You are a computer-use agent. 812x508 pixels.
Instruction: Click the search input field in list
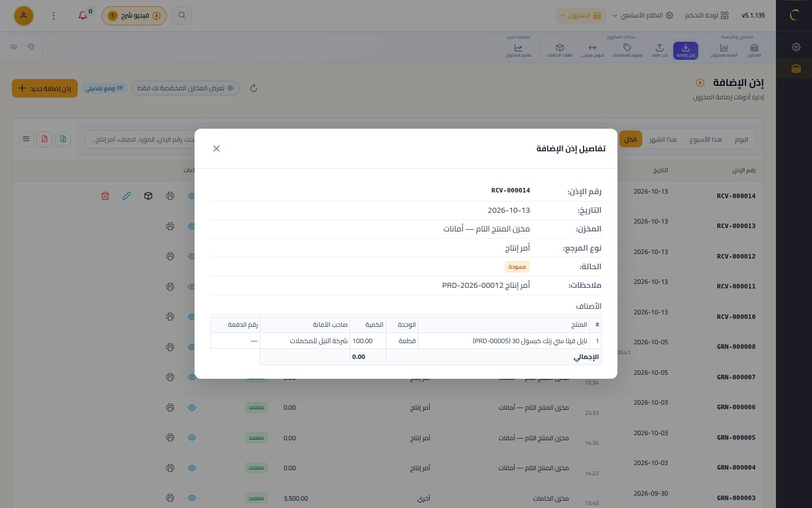pyautogui.click(x=141, y=139)
